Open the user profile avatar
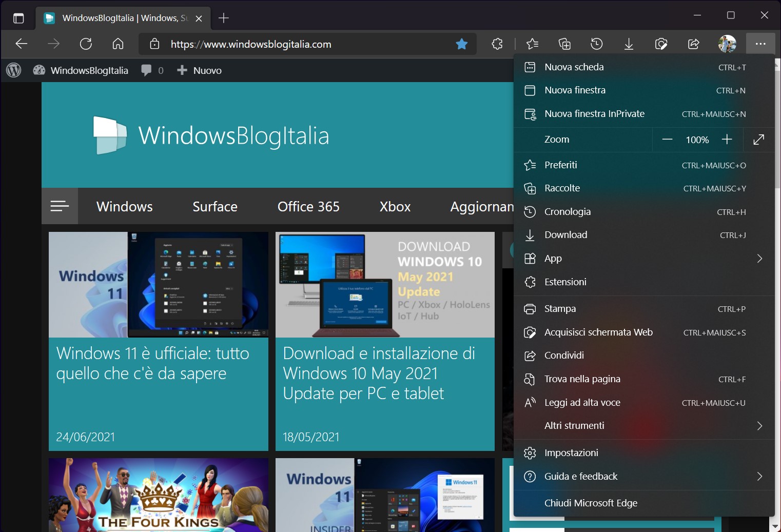This screenshot has width=781, height=532. [727, 44]
